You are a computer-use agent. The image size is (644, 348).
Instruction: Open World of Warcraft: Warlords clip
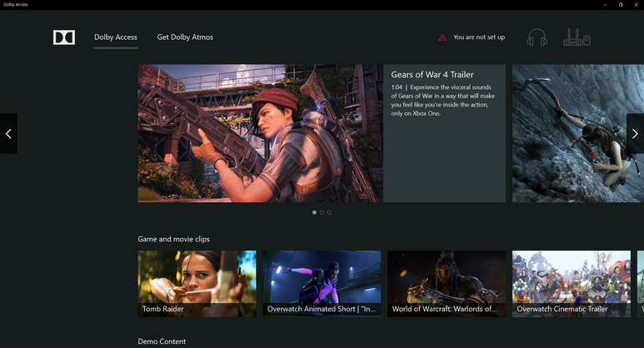click(447, 284)
